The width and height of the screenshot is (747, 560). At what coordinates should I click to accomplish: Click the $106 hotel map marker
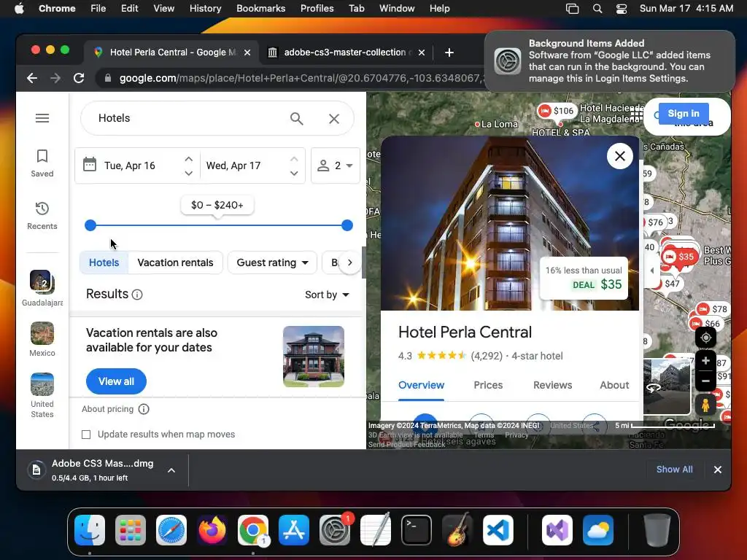(556, 111)
